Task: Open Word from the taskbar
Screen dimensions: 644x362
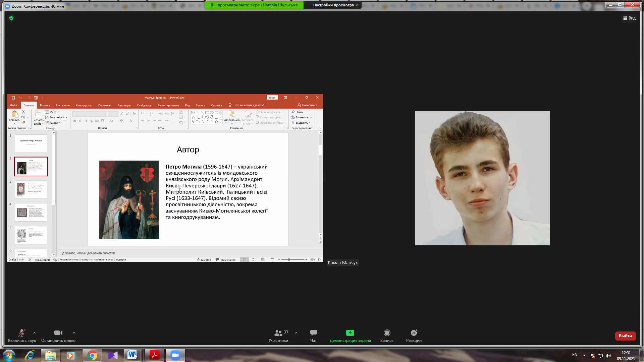Action: (132, 355)
